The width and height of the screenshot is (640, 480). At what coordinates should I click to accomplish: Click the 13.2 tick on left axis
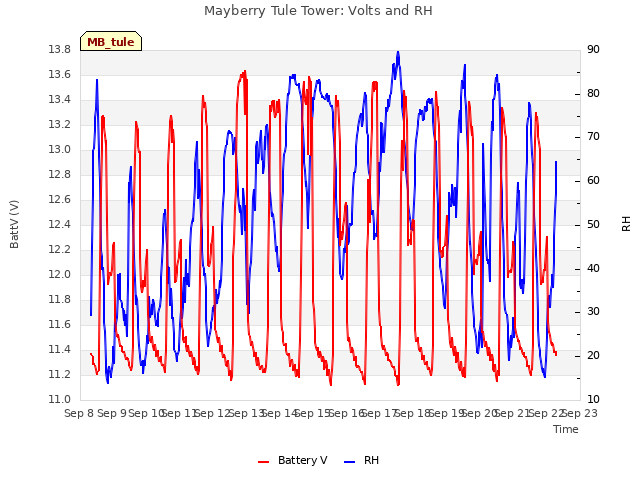pos(60,124)
